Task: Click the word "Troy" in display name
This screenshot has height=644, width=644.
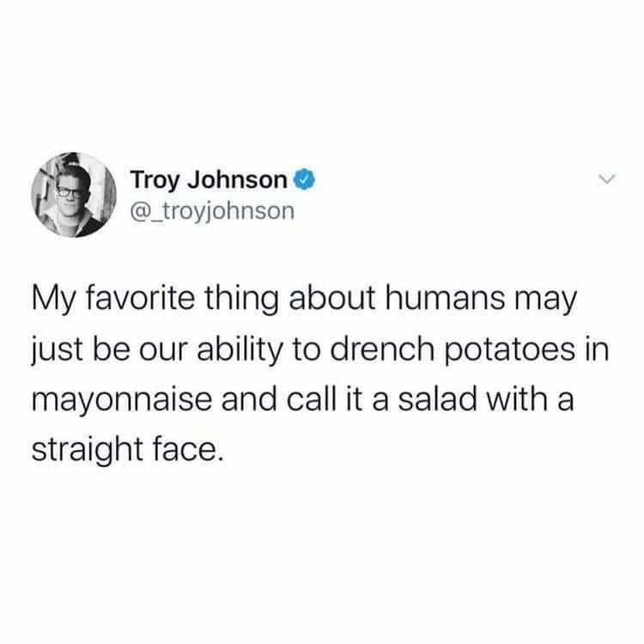Action: (x=155, y=181)
